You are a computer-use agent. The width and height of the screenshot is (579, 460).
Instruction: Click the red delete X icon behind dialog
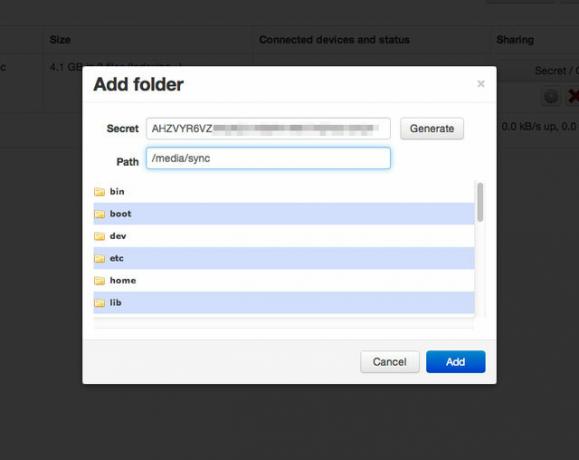[573, 97]
